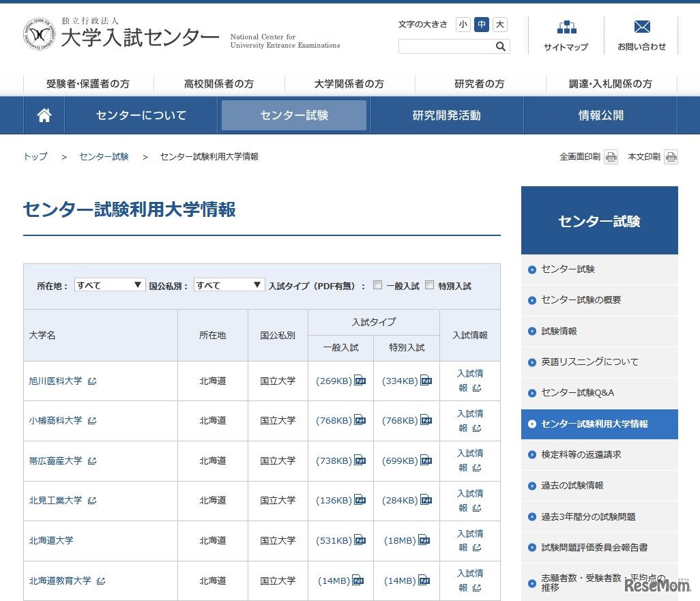The height and width of the screenshot is (601, 700).
Task: Open 小樽商科大学 general exam PDF icon
Action: coord(360,420)
